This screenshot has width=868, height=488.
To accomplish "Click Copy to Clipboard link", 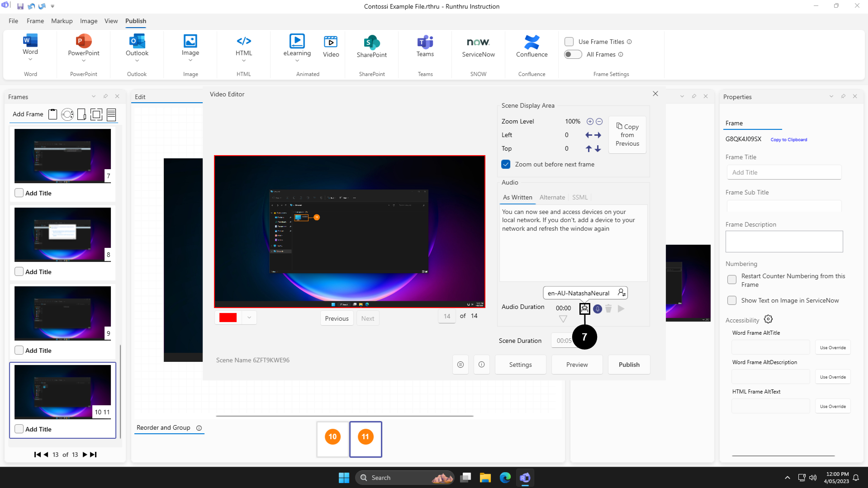I will (788, 140).
